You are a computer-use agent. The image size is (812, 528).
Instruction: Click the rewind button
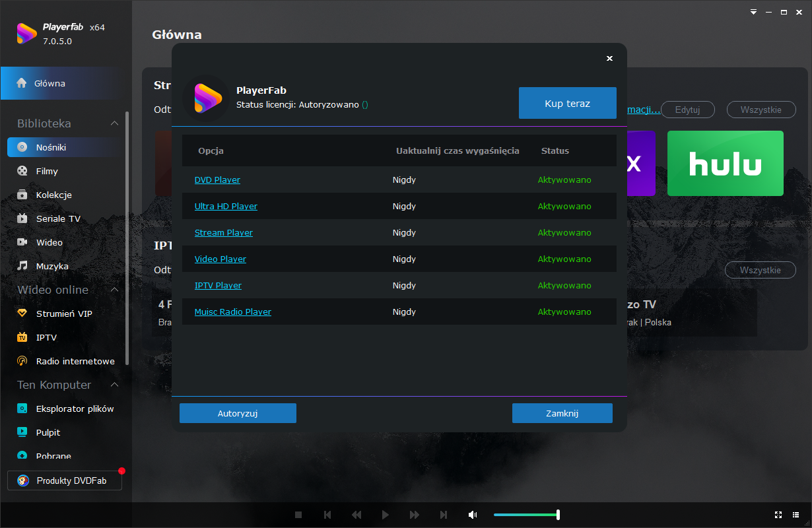click(356, 515)
